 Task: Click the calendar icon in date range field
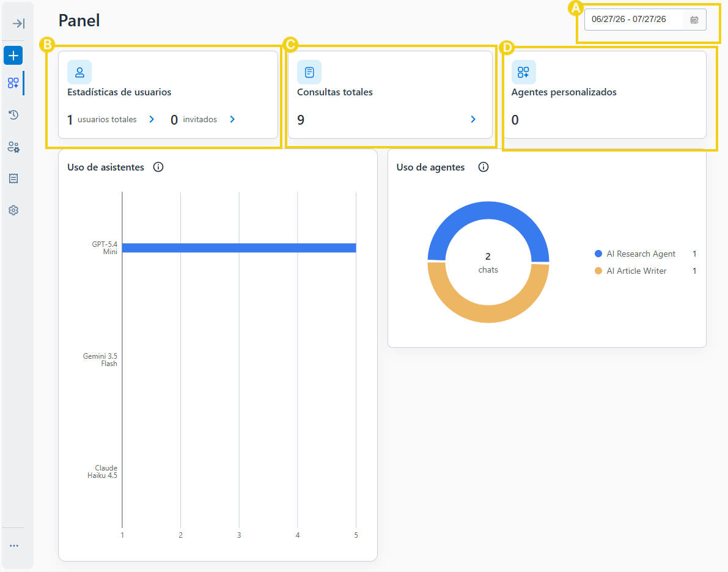pyautogui.click(x=694, y=20)
